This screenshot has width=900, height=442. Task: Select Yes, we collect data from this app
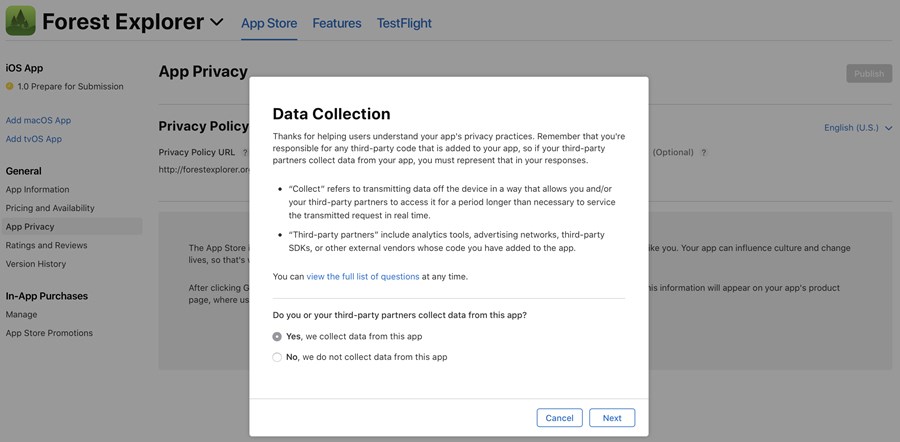(277, 337)
